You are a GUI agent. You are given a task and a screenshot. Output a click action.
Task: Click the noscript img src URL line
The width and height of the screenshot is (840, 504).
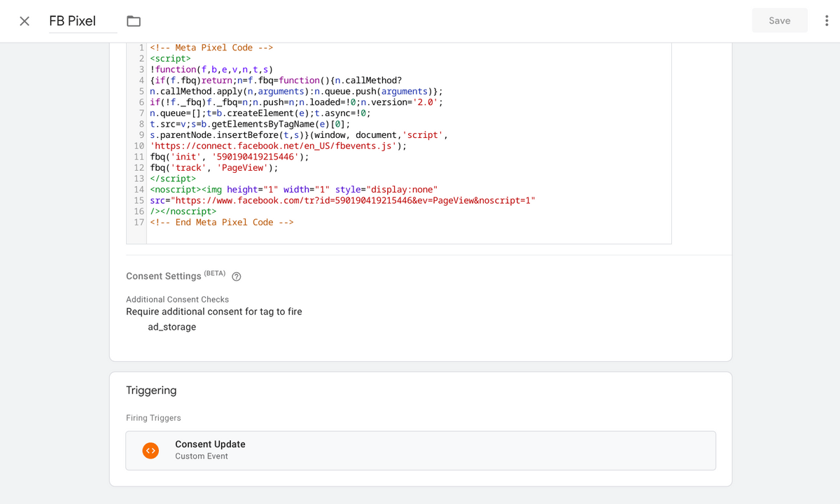342,201
